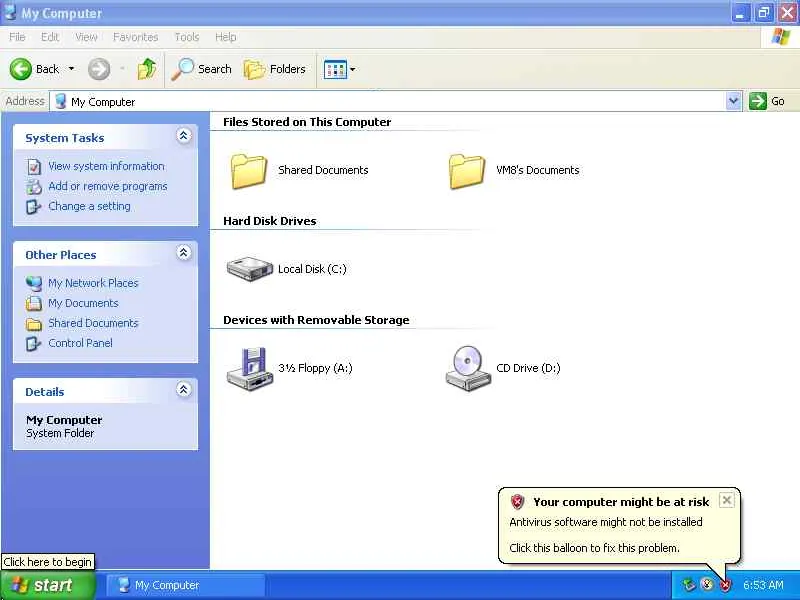Open the Search pane

tap(202, 69)
